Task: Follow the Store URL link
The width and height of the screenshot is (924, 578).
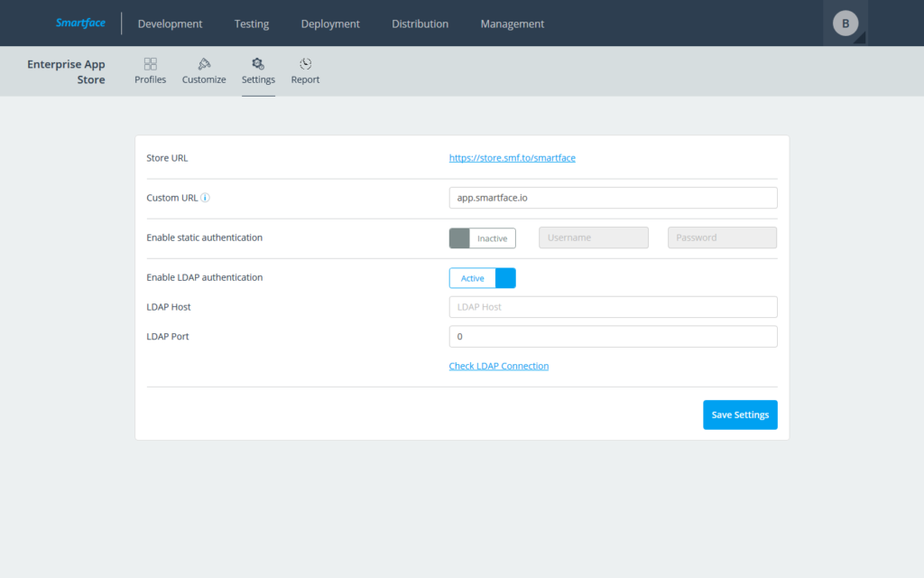Action: [512, 157]
